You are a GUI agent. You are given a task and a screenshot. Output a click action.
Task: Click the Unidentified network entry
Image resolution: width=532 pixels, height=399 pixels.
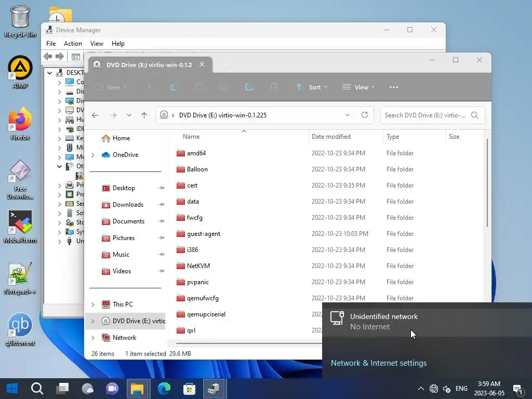427,321
